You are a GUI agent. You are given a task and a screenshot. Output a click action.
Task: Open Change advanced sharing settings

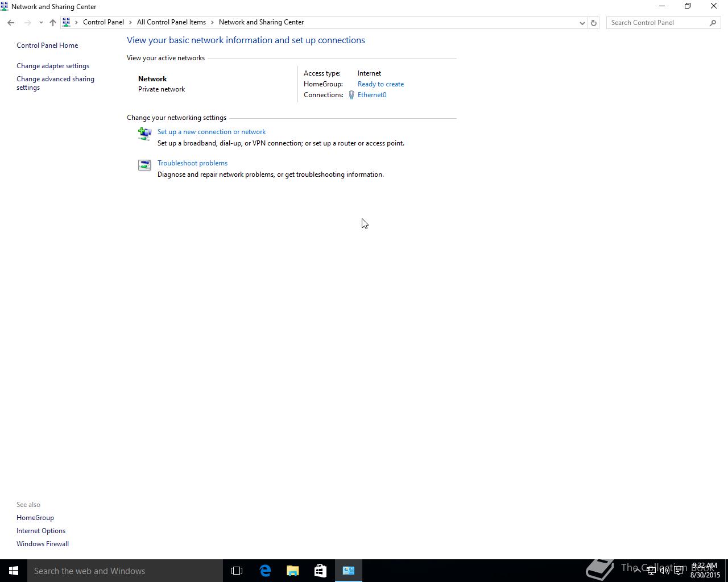click(55, 83)
